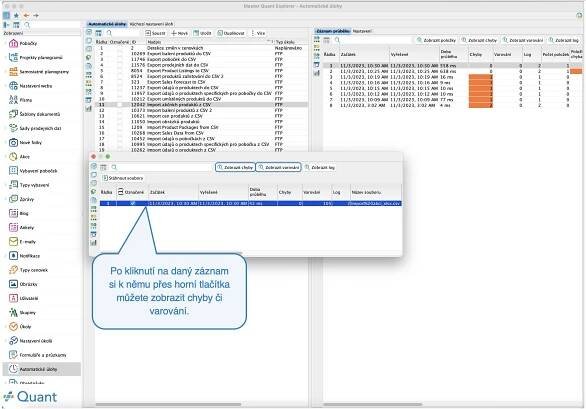Click the back arrow navigation icon
The width and height of the screenshot is (586, 409).
26,15
